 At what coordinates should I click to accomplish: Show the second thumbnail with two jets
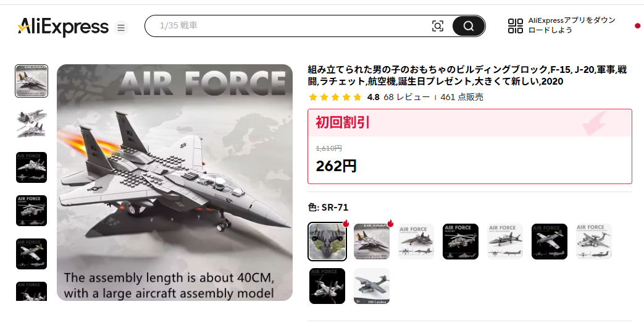[x=31, y=124]
